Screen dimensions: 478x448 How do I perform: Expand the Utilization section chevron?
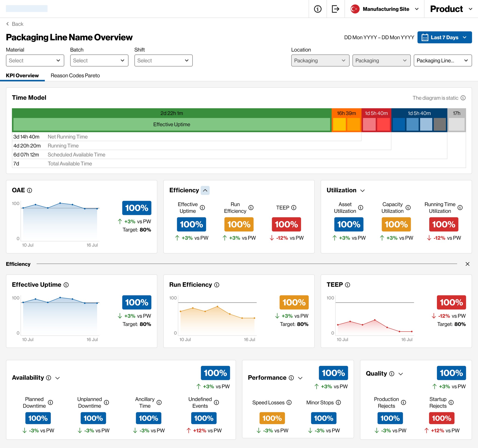pyautogui.click(x=363, y=191)
